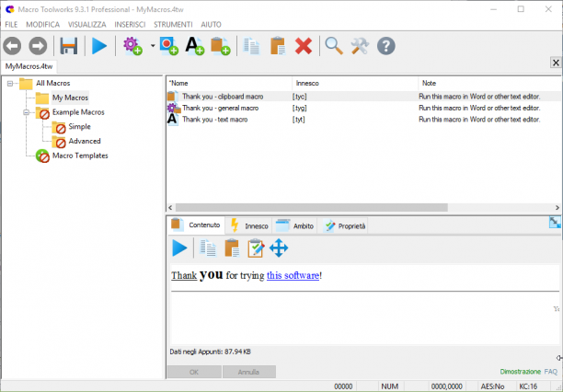Viewport: 563px width, 392px height.
Task: Go back with the left arrow toolbar button
Action: (x=12, y=46)
